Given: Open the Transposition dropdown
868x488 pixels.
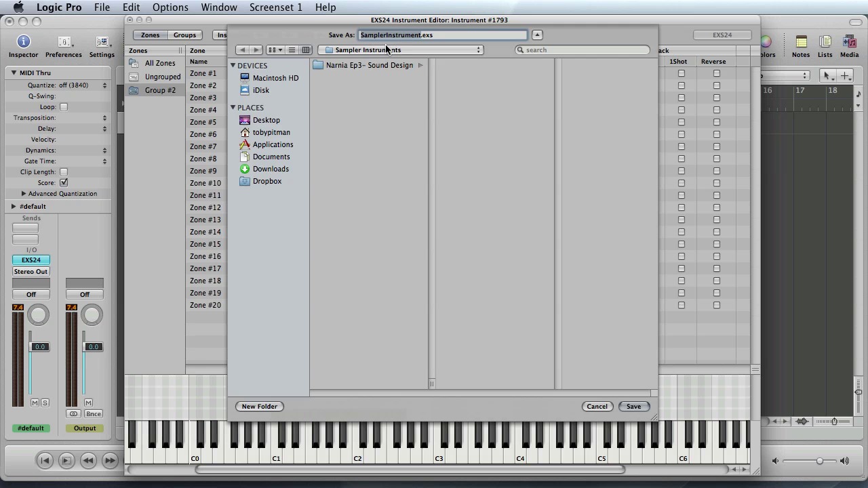Looking at the screenshot, I should 104,118.
